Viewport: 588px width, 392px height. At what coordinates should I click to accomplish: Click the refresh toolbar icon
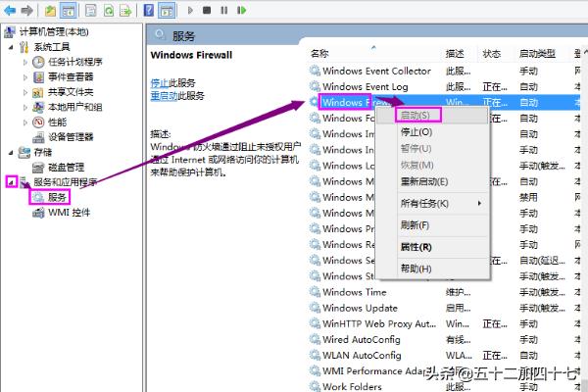tap(107, 11)
